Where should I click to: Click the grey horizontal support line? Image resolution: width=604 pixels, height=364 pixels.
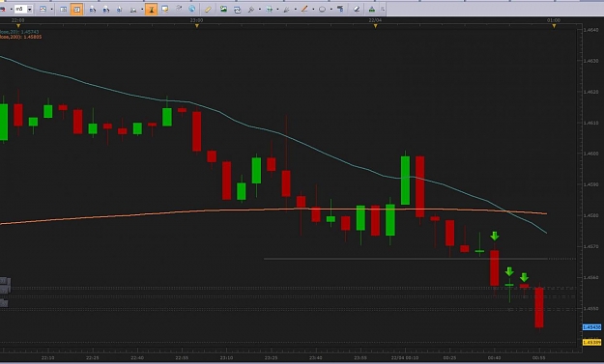pos(406,259)
